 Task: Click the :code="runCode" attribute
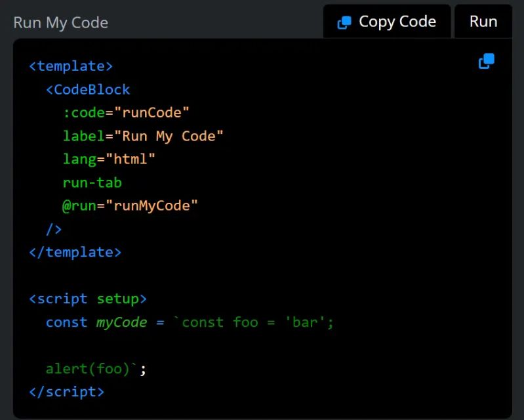click(x=126, y=113)
